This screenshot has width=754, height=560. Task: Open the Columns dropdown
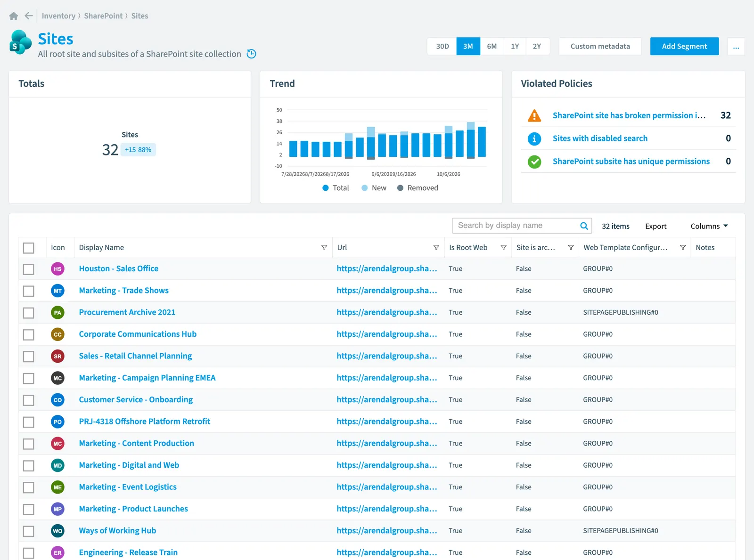[709, 226]
